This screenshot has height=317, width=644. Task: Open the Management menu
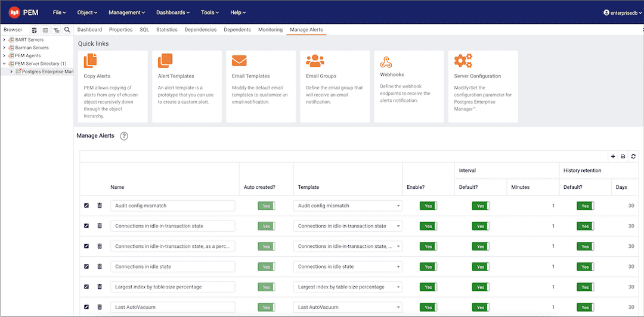(126, 13)
